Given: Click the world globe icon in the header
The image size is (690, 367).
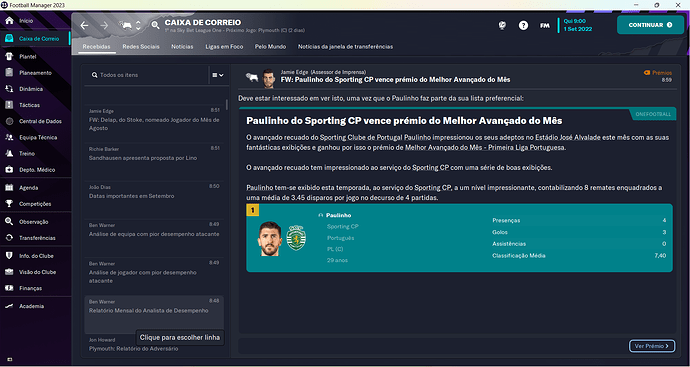Looking at the screenshot, I should tap(502, 26).
